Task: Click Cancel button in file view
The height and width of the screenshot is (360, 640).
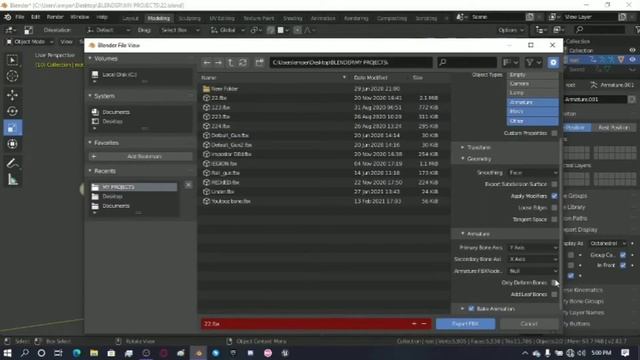Action: click(529, 324)
